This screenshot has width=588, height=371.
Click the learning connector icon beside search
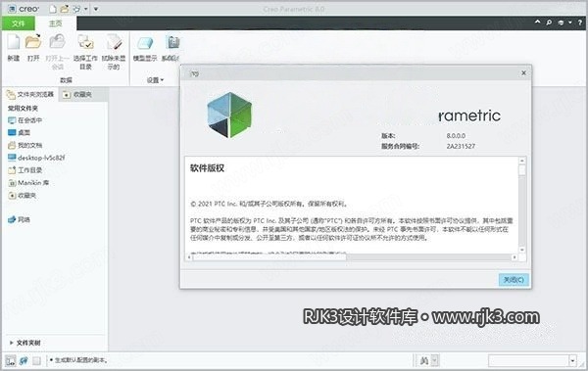tap(561, 23)
